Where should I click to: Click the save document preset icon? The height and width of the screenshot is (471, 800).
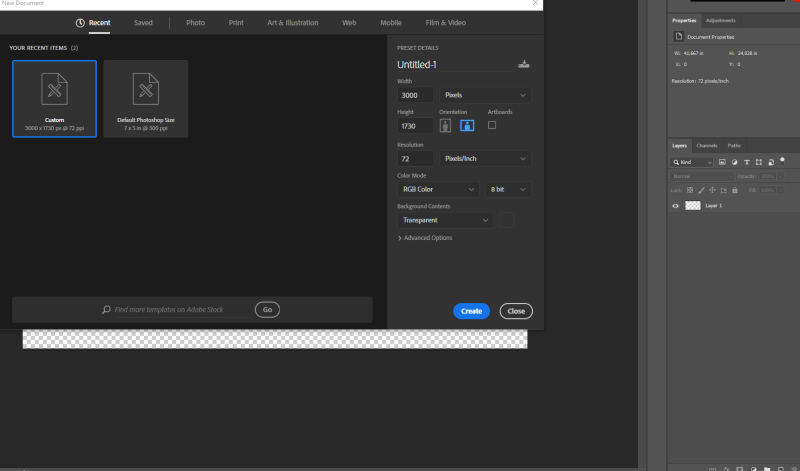[x=522, y=64]
